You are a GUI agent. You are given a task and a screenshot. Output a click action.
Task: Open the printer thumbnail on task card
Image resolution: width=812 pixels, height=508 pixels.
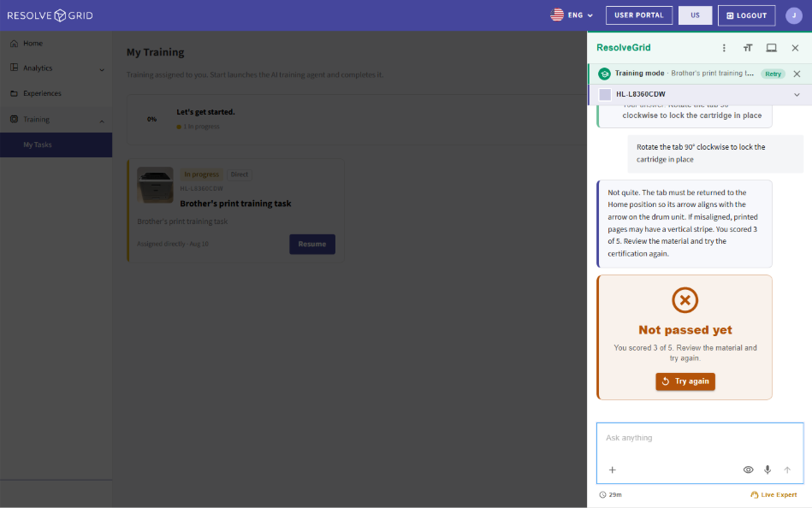click(x=155, y=185)
